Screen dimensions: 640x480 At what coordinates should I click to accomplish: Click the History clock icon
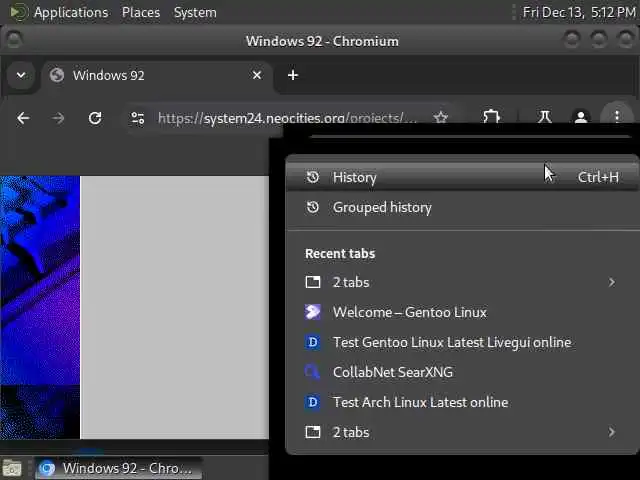pyautogui.click(x=313, y=177)
